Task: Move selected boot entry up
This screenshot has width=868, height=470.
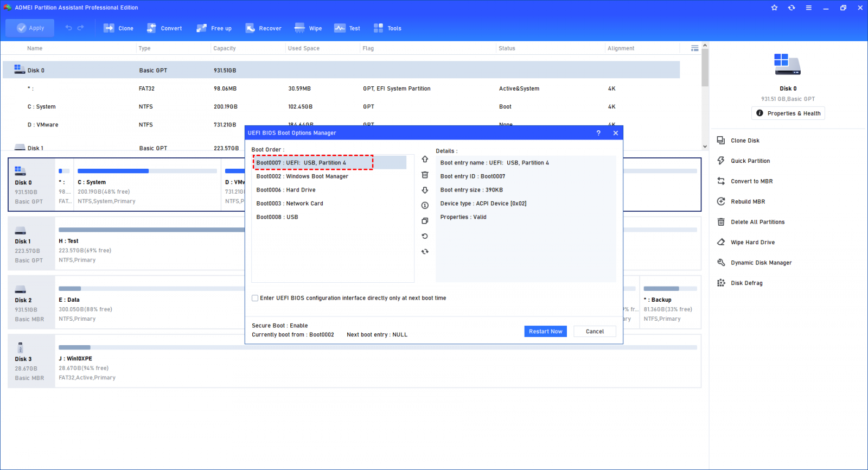Action: click(425, 160)
